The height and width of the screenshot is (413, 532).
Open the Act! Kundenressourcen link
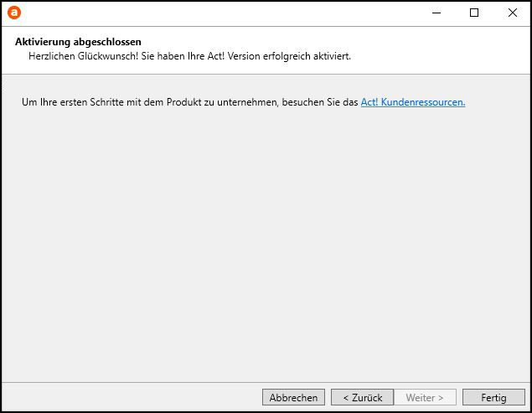413,102
